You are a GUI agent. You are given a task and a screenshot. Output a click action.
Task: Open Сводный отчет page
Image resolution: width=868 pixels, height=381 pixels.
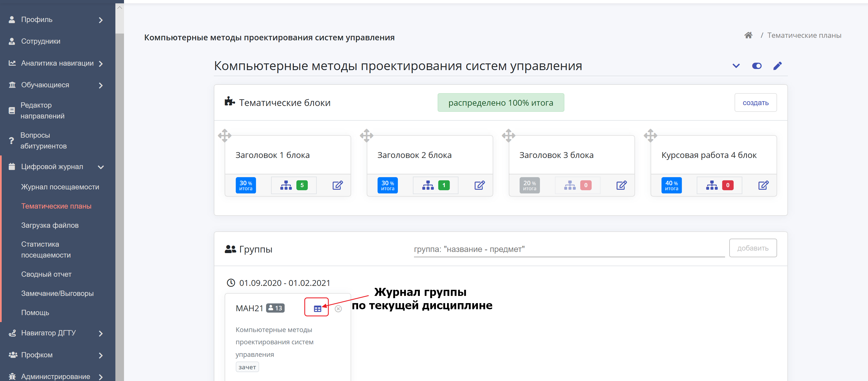46,274
